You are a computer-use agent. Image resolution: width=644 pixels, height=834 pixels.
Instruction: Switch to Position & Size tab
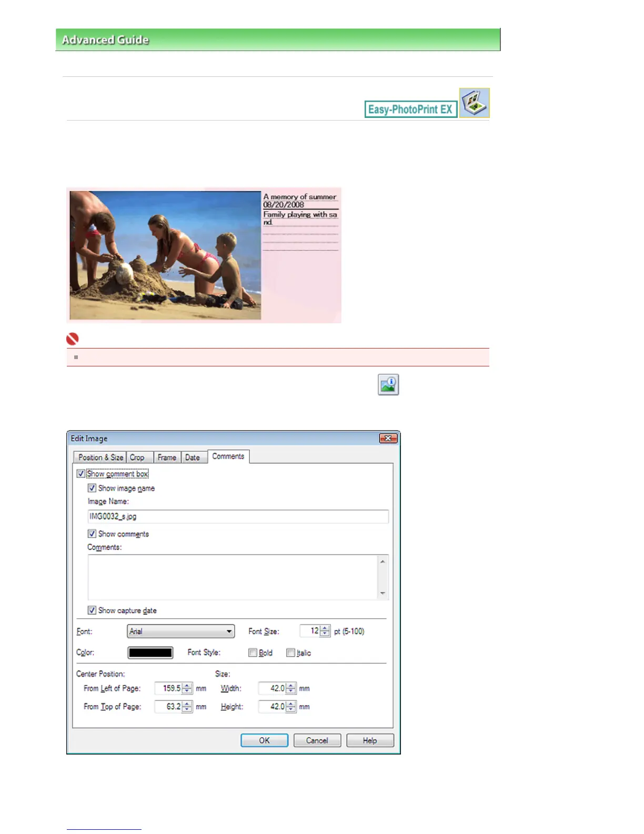point(100,458)
